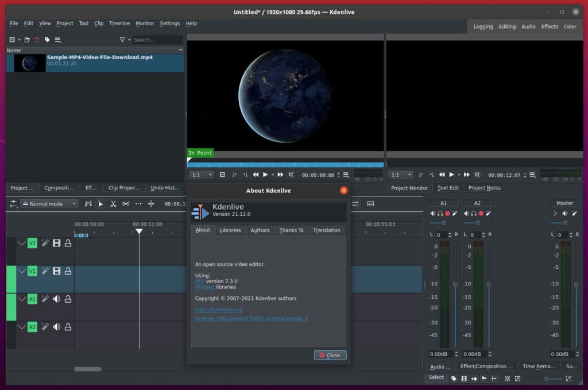Open the clip monitor play options arrow
The width and height of the screenshot is (588, 390).
coord(273,175)
